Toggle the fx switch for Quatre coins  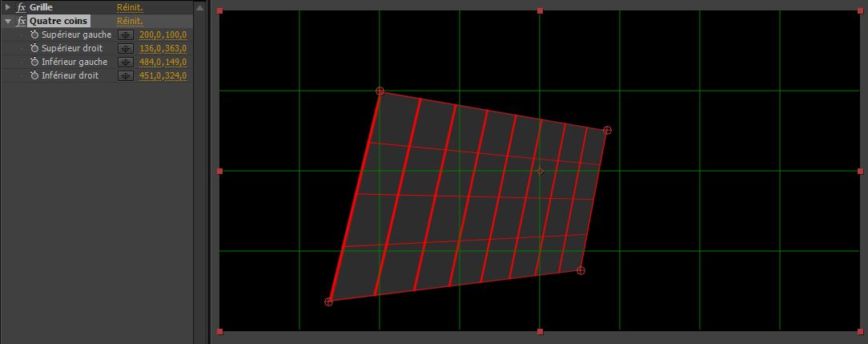pyautogui.click(x=22, y=22)
